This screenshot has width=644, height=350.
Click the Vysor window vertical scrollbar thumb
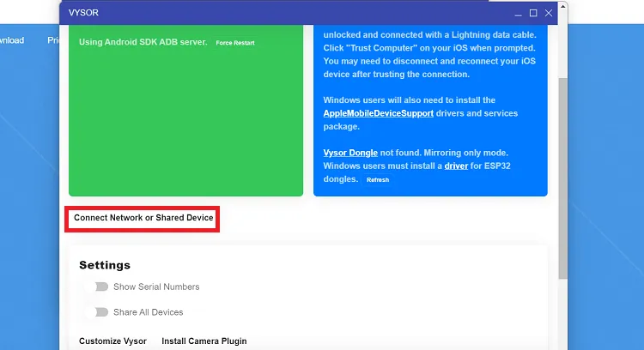(562, 178)
